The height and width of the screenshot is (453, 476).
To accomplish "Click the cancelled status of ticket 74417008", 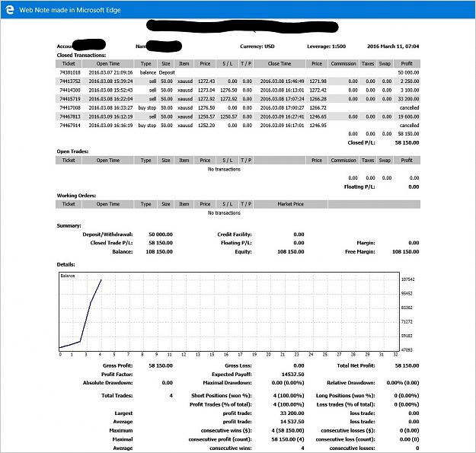I will pos(409,107).
